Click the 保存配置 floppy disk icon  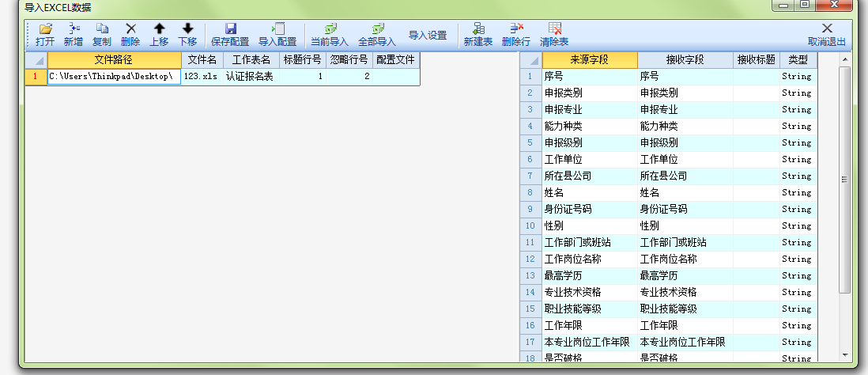click(231, 28)
